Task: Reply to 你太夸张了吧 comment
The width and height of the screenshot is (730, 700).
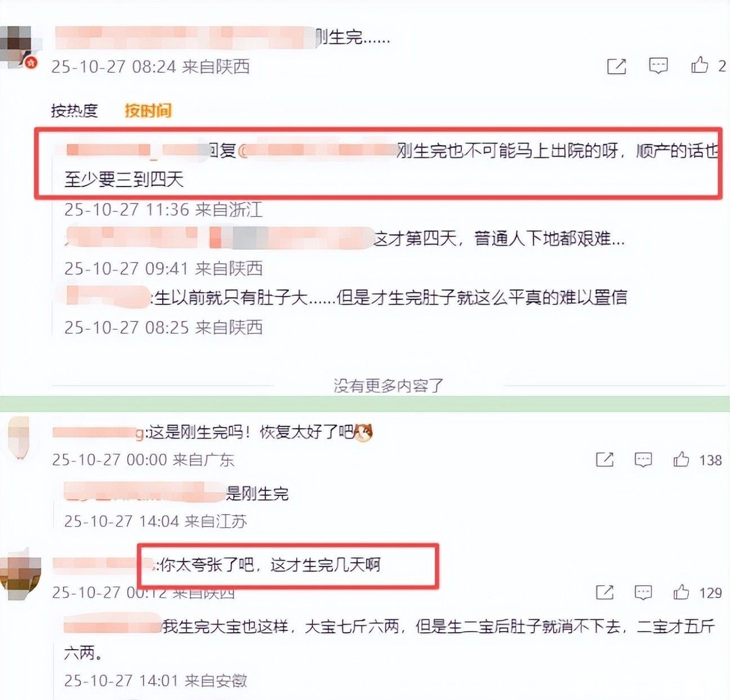Action: (643, 592)
